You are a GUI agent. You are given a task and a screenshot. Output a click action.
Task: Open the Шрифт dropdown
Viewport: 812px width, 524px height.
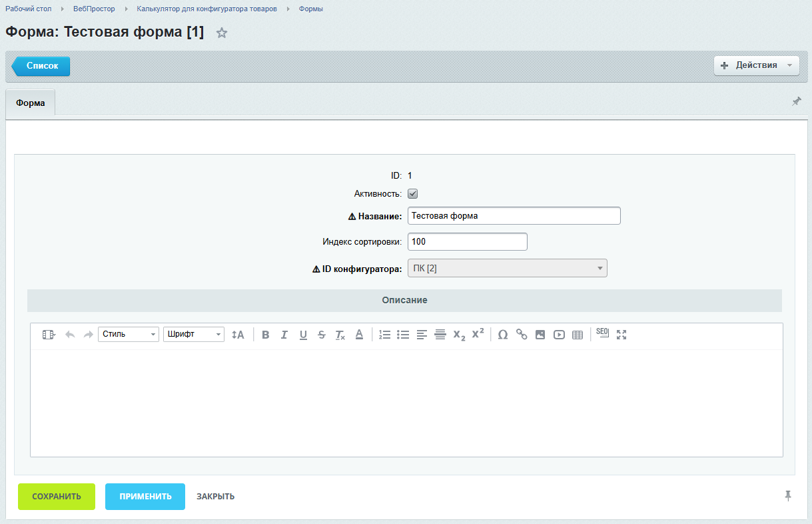pos(194,335)
